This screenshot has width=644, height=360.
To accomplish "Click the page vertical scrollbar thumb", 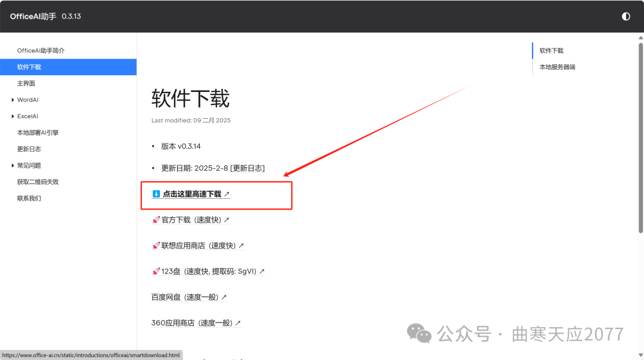I will coord(640,138).
